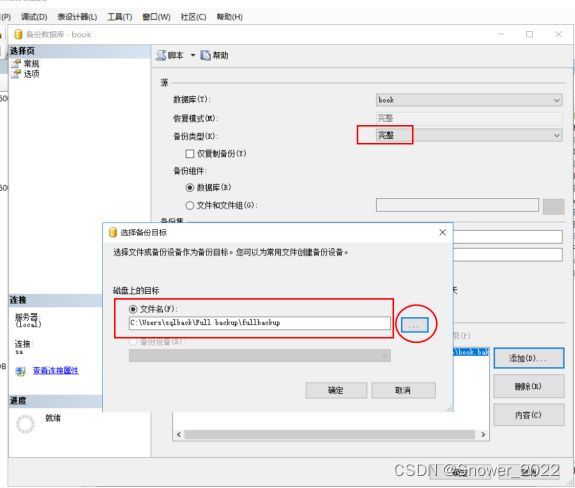The width and height of the screenshot is (575, 488).
Task: Select the Backup device (备份设备) radio button
Action: click(133, 342)
